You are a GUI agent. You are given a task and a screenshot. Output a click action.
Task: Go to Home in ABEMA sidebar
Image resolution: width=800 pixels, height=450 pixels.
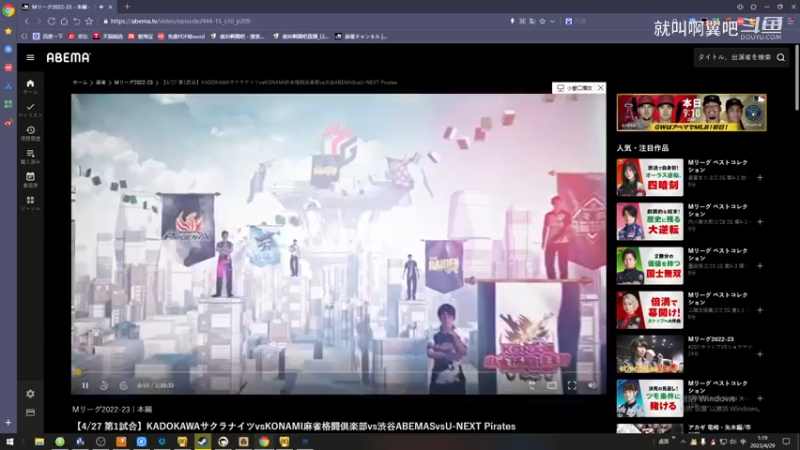point(30,86)
